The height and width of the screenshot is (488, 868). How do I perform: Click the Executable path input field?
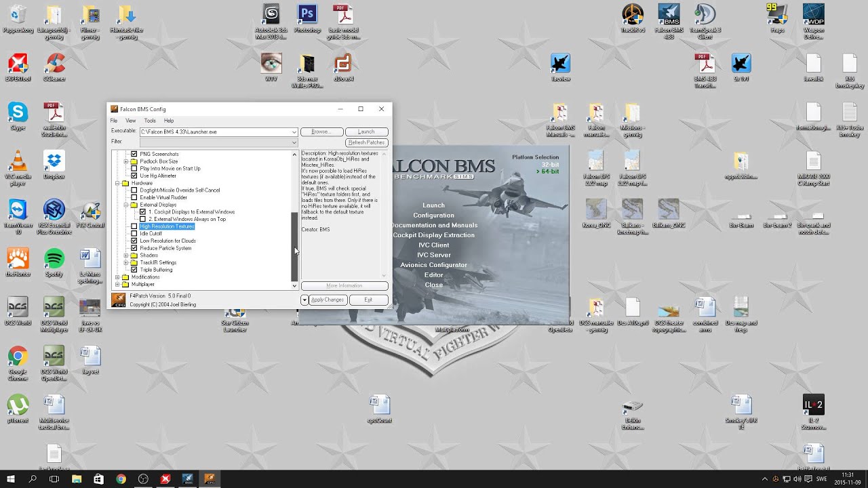click(215, 132)
